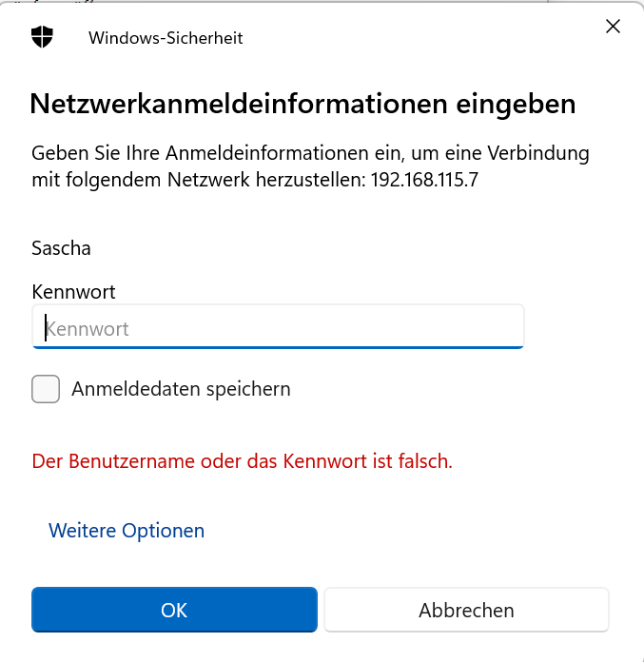The image size is (644, 662).
Task: Click the 'Anmeldedaten speichern' checkbox label text
Action: point(181,389)
